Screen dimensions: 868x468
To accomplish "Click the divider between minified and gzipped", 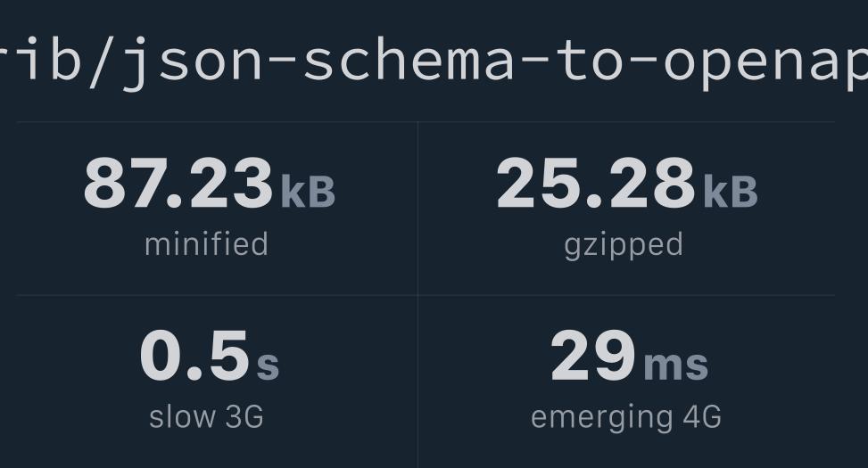I will click(418, 209).
